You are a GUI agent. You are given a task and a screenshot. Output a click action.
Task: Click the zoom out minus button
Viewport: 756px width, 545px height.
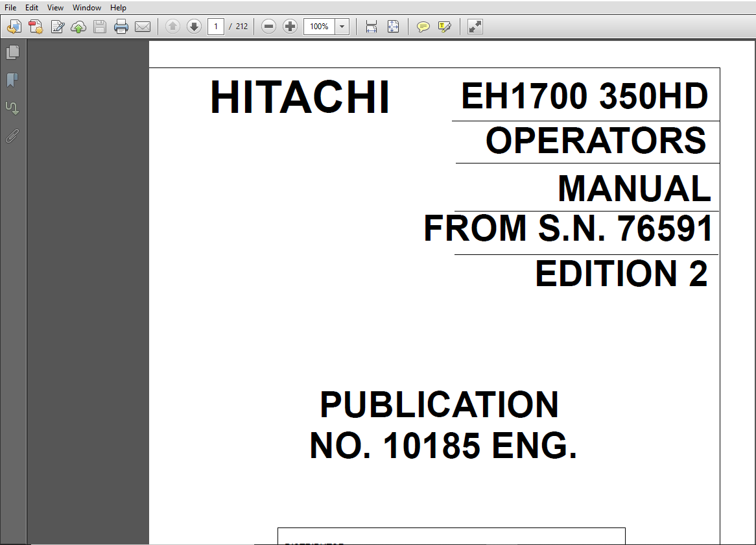(x=268, y=27)
